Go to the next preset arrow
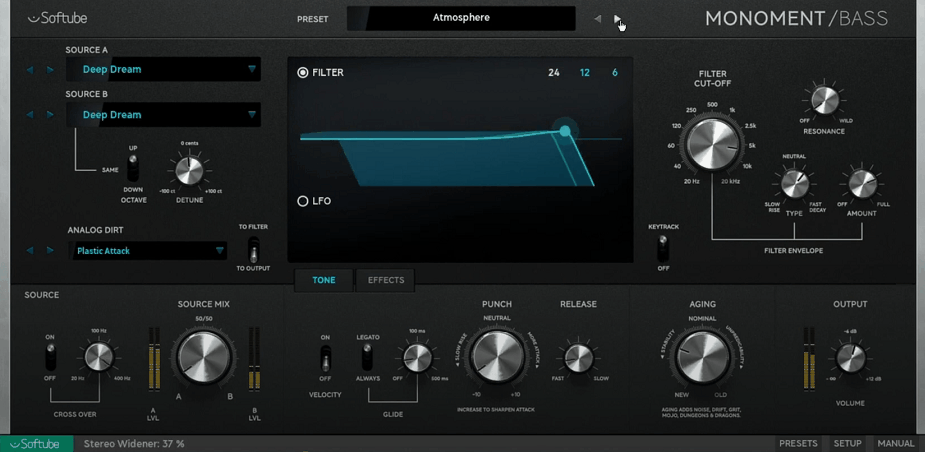The image size is (925, 452). pos(617,19)
